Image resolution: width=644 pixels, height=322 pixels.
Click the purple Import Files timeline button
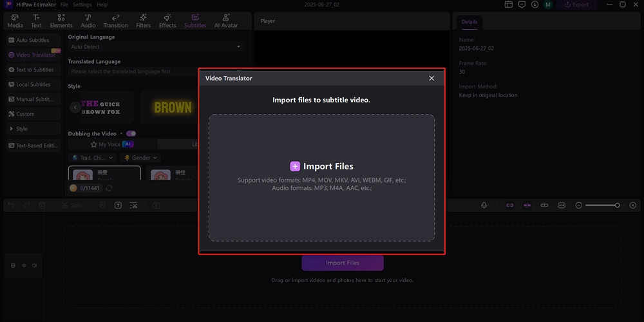(x=343, y=263)
